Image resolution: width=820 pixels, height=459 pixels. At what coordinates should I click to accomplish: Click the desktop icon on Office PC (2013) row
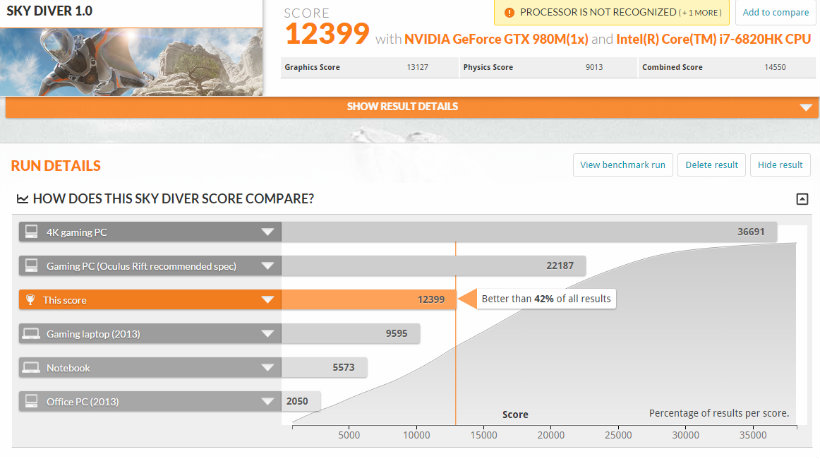[31, 401]
